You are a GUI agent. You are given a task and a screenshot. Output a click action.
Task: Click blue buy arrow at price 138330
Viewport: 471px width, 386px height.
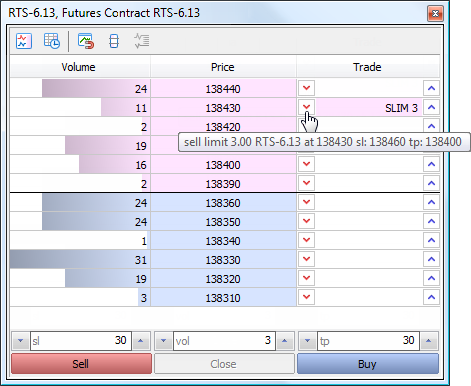click(431, 259)
